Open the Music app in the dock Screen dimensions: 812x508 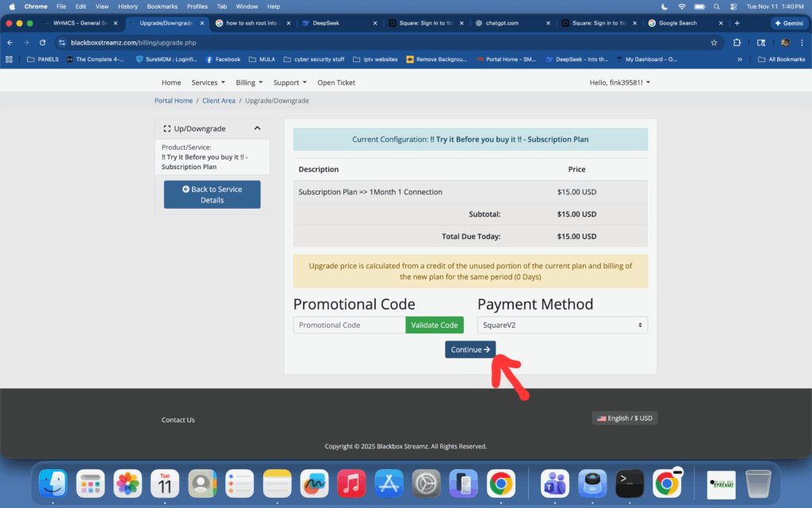(351, 483)
